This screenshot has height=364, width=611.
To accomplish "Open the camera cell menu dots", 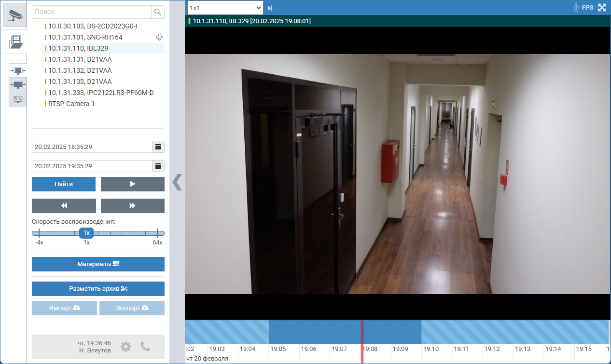I will (189, 21).
